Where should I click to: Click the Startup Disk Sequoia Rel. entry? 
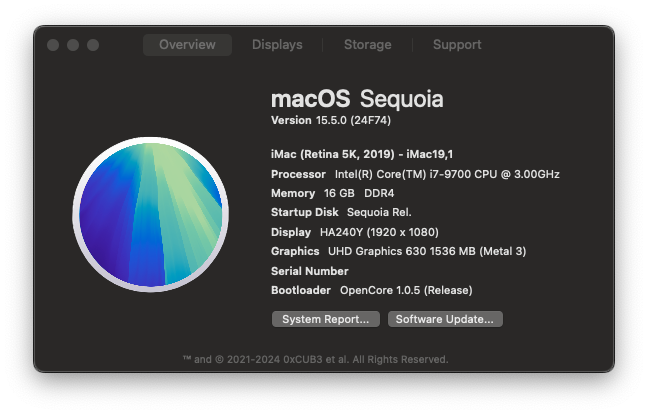(x=341, y=212)
